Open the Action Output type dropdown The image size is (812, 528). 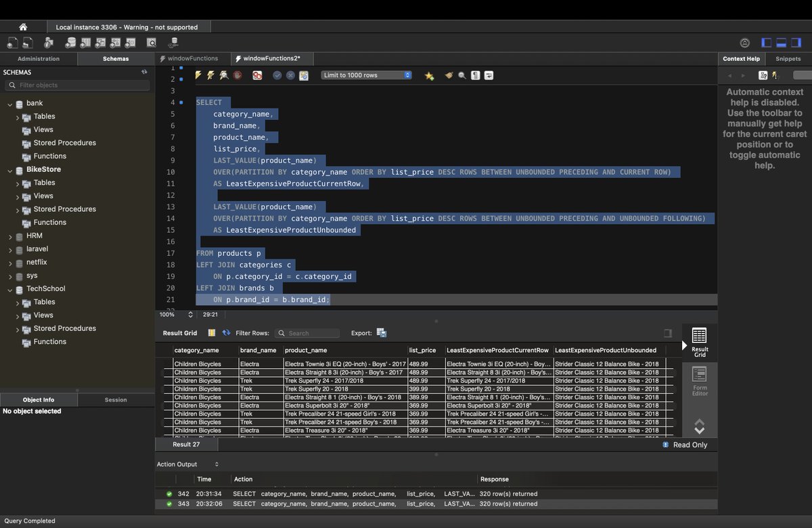point(188,464)
